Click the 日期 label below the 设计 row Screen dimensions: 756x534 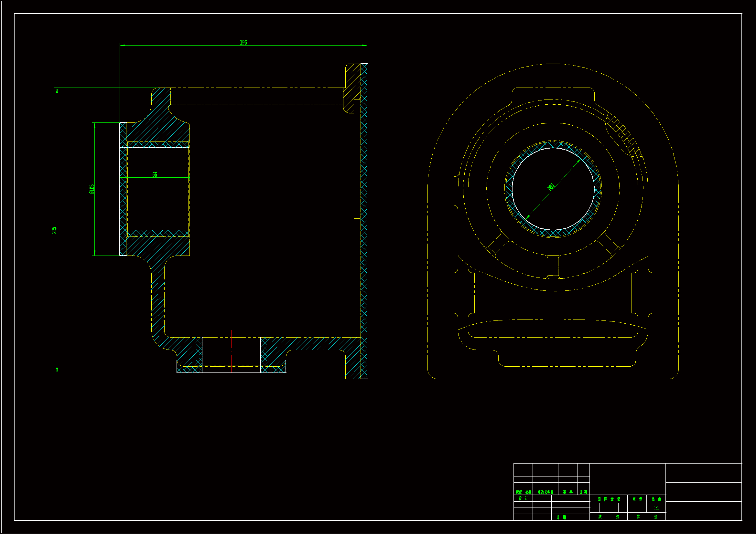click(561, 518)
